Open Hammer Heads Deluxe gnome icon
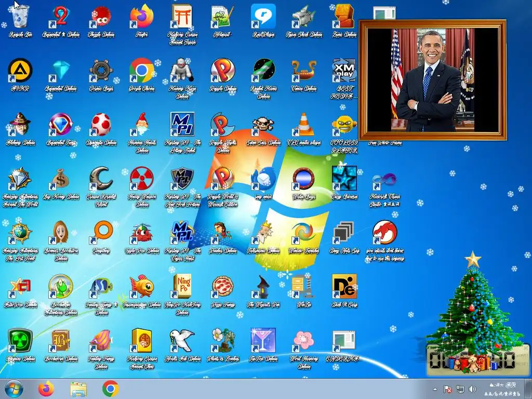Viewport: 532px width, 399px height. pos(141,124)
